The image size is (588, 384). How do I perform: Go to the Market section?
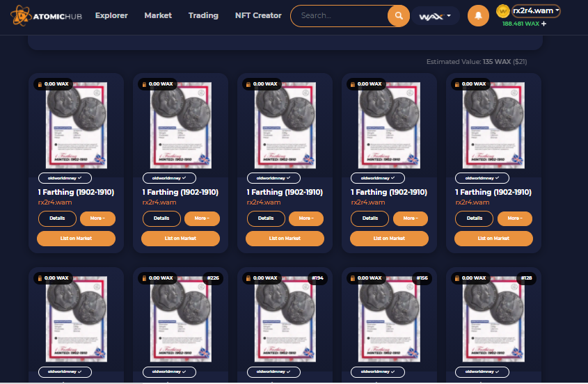(x=158, y=15)
